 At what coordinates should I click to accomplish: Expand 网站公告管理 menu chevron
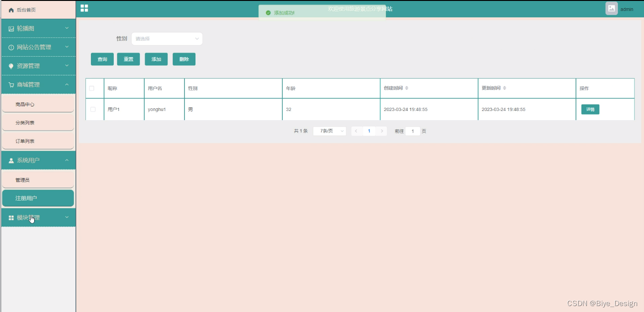click(67, 47)
